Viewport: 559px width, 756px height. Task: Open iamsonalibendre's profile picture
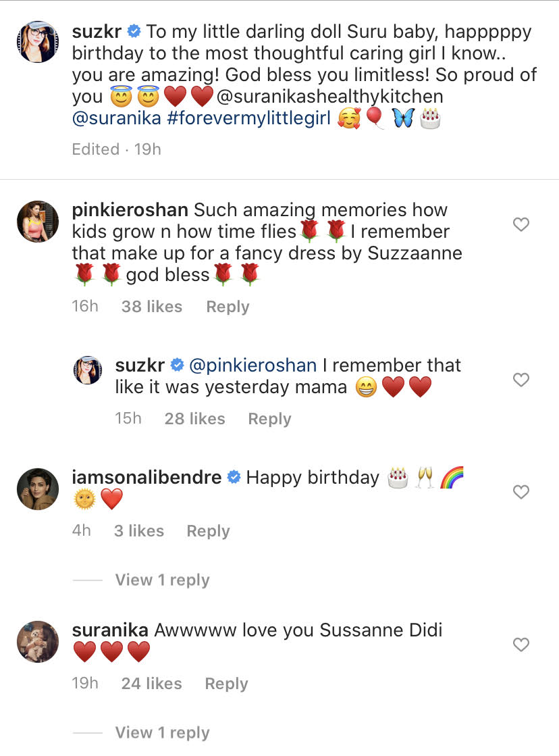pos(38,489)
